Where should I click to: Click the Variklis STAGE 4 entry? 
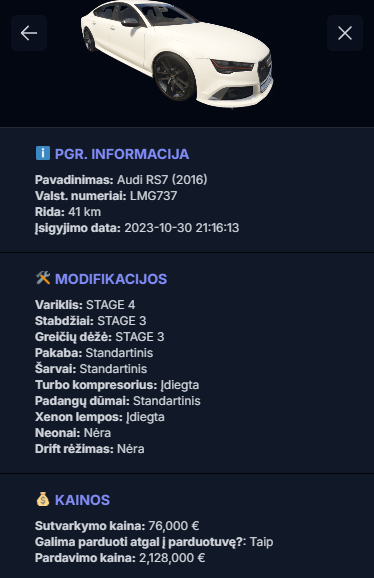pyautogui.click(x=85, y=305)
